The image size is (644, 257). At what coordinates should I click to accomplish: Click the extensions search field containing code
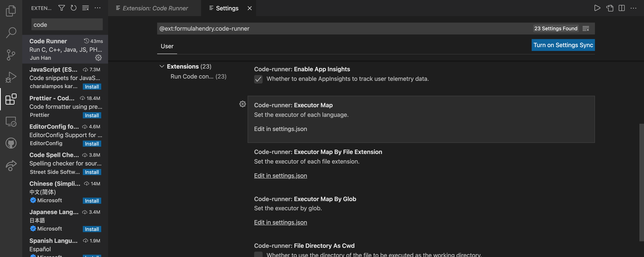pos(67,25)
